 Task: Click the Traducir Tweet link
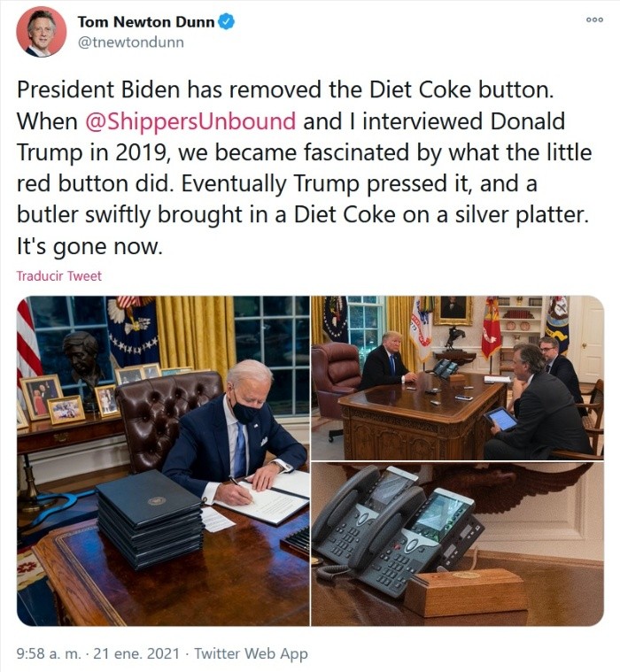59,275
